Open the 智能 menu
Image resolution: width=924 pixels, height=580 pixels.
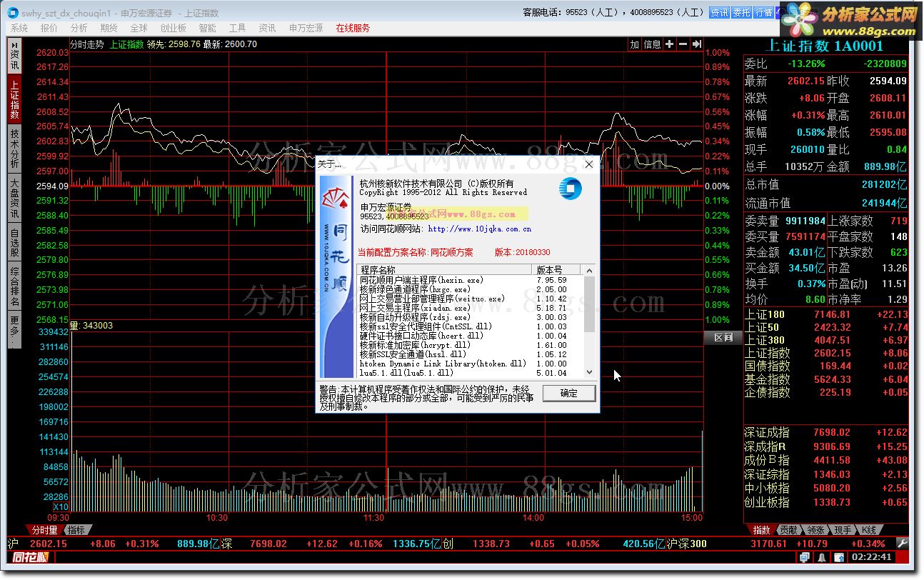208,28
